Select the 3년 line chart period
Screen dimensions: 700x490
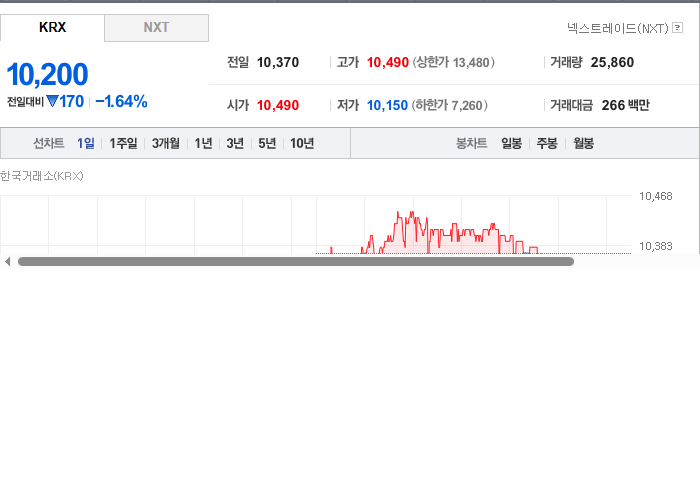click(235, 143)
